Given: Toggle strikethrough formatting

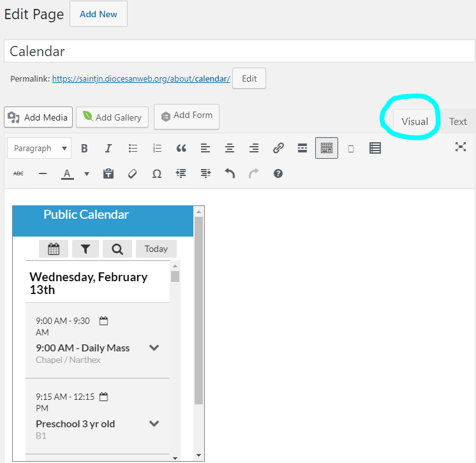Looking at the screenshot, I should (19, 173).
